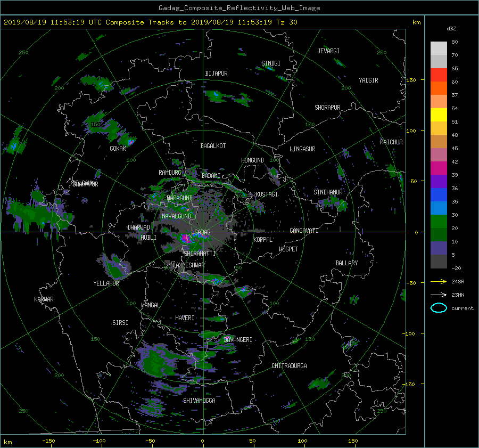Pick the light gray 70-80 dBZ swatch

439,48
